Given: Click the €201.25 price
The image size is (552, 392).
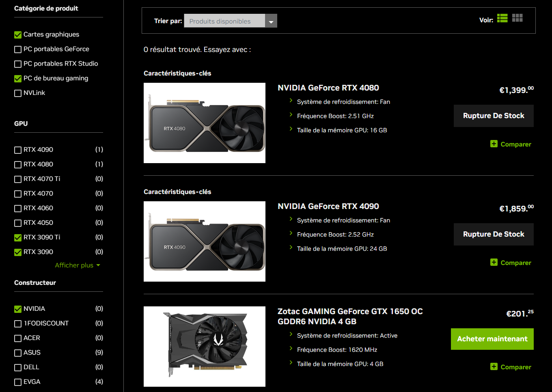Looking at the screenshot, I should tap(520, 314).
